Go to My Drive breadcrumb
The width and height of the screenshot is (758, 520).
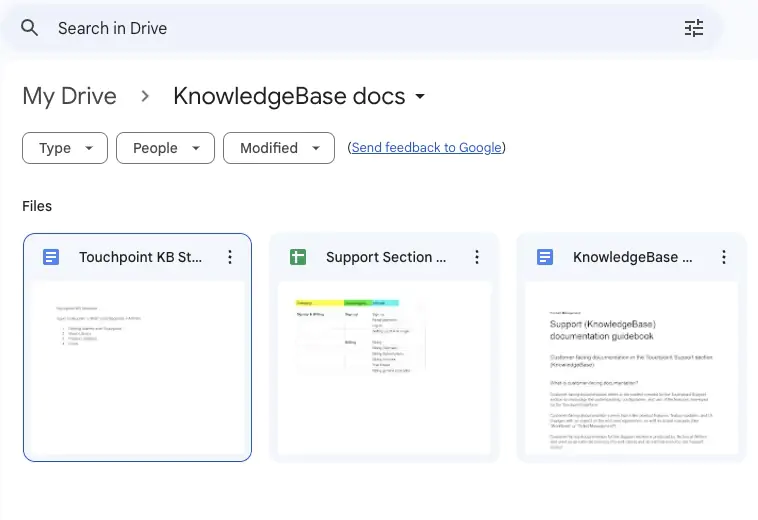coord(70,96)
